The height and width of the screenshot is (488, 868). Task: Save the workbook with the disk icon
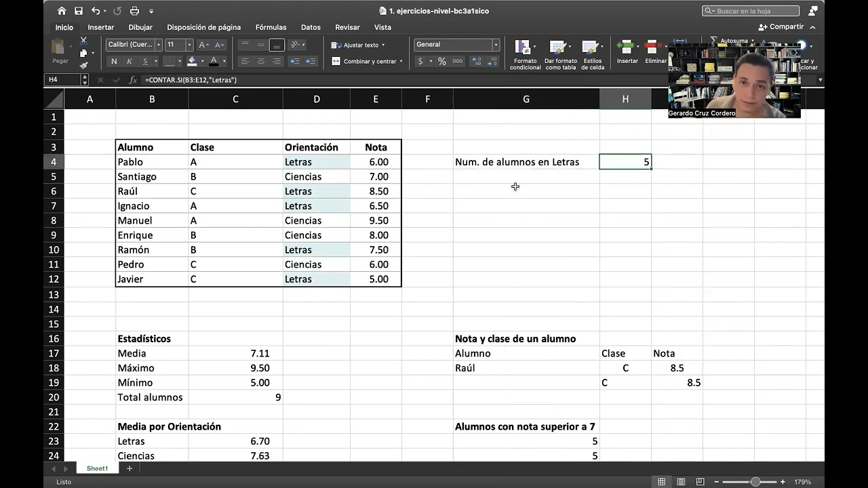click(79, 11)
